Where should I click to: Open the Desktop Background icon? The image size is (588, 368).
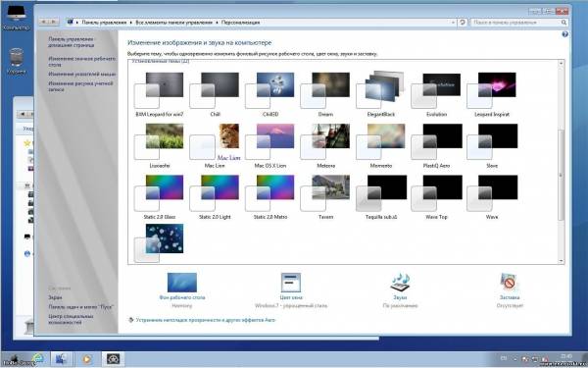pyautogui.click(x=182, y=283)
